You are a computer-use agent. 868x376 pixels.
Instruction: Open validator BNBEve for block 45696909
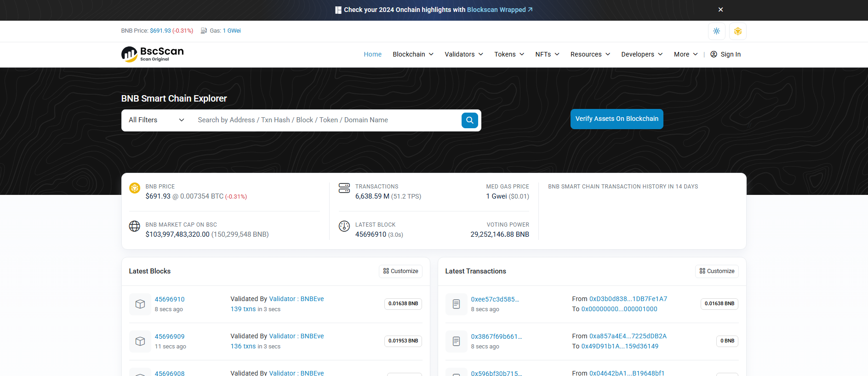click(x=297, y=336)
